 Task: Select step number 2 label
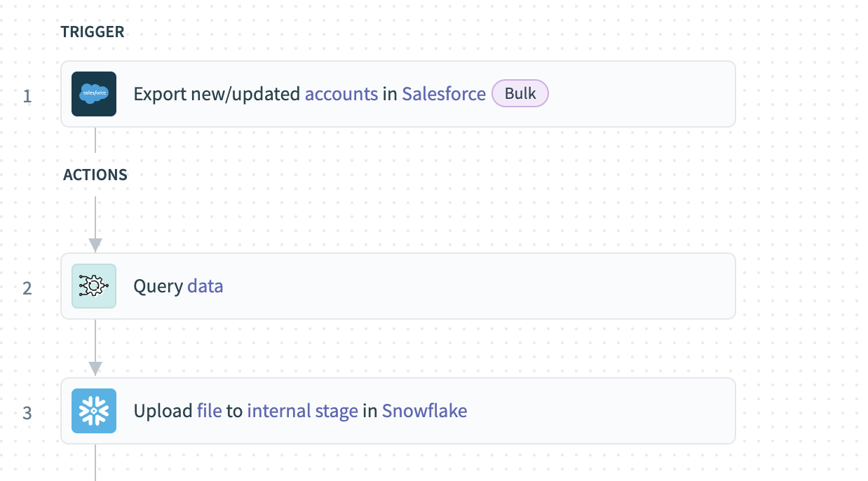pyautogui.click(x=27, y=287)
